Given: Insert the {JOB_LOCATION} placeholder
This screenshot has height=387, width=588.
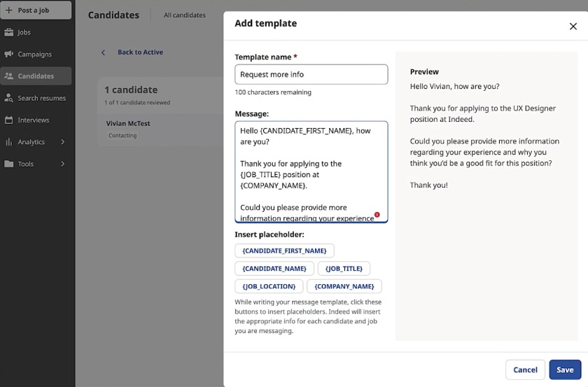Looking at the screenshot, I should 269,286.
